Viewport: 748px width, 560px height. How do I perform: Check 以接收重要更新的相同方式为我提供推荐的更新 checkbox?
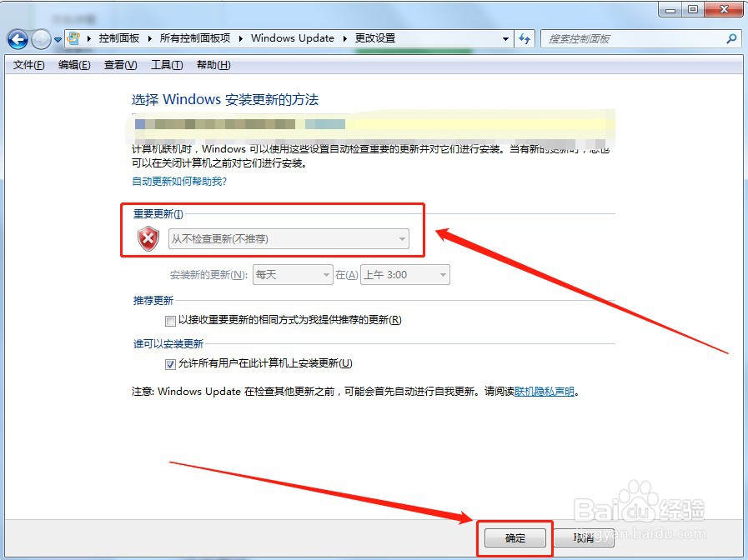coord(170,321)
